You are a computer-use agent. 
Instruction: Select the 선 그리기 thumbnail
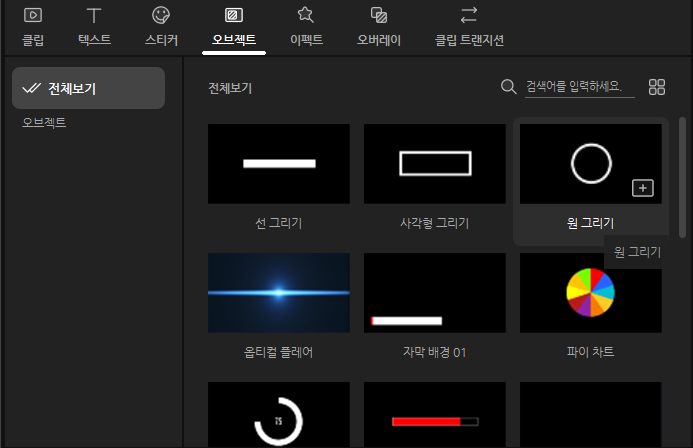[x=279, y=163]
